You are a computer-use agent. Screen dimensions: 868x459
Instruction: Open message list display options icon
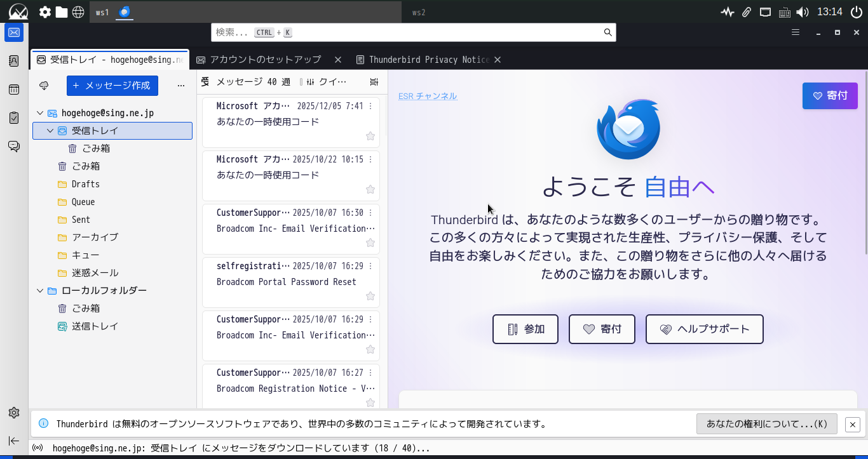coord(374,82)
